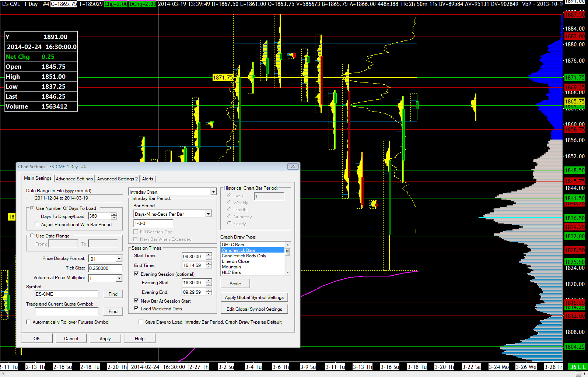Select the Use Date Range option
Screen dimensions: 588x377
[x=32, y=236]
